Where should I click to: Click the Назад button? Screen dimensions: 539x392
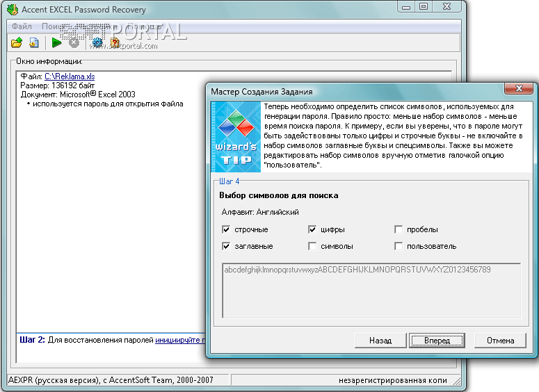tap(380, 341)
